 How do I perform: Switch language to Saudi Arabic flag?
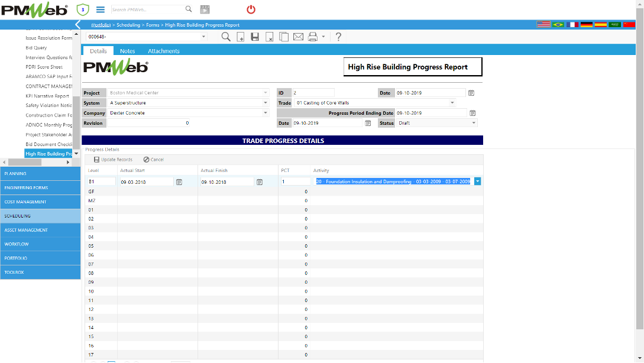(615, 25)
